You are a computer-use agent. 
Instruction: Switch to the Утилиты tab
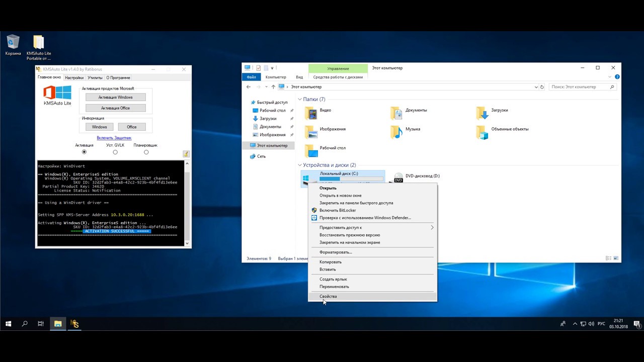(95, 78)
